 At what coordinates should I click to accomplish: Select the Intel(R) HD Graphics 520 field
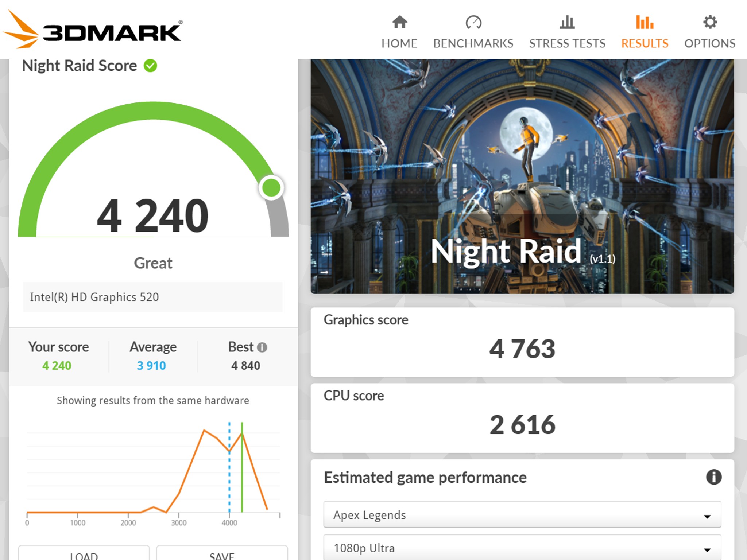[153, 297]
